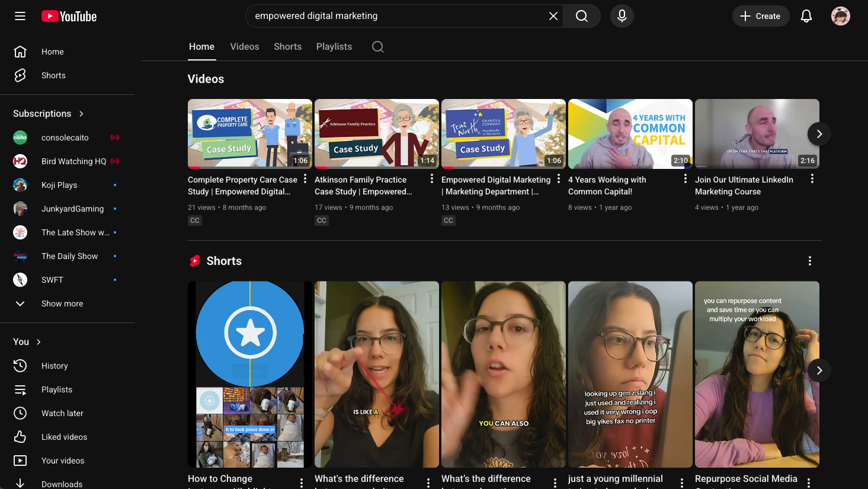This screenshot has height=489, width=868.
Task: Open options menu for the Shorts shelf
Action: pos(810,261)
